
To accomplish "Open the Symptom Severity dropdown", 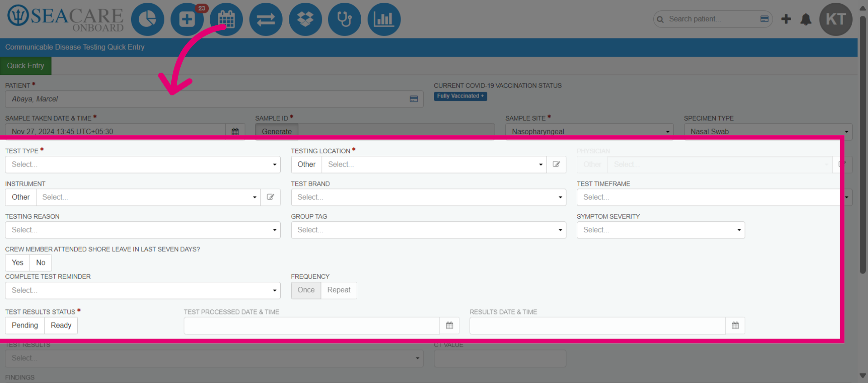I will pyautogui.click(x=661, y=230).
